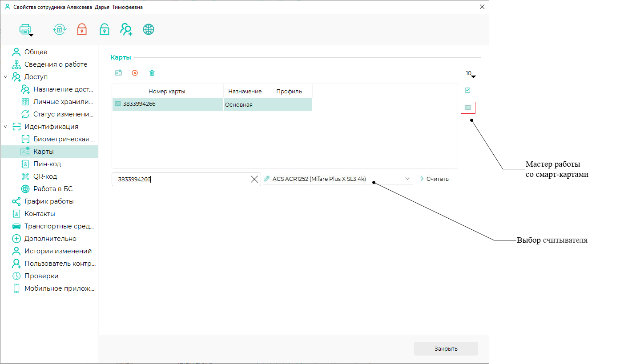Click the globe icon in the toolbar
Image resolution: width=632 pixels, height=364 pixels.
click(149, 29)
